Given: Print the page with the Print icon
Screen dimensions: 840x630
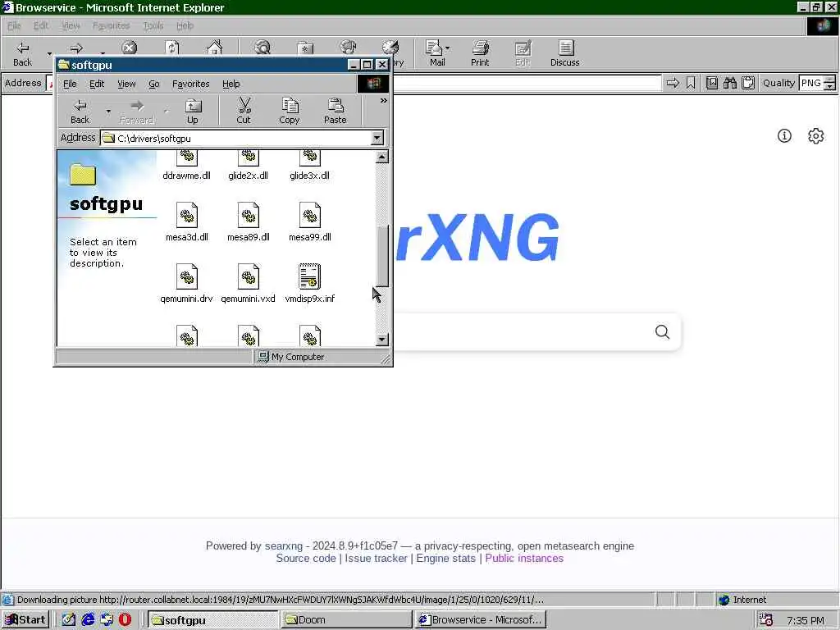Looking at the screenshot, I should (x=480, y=53).
